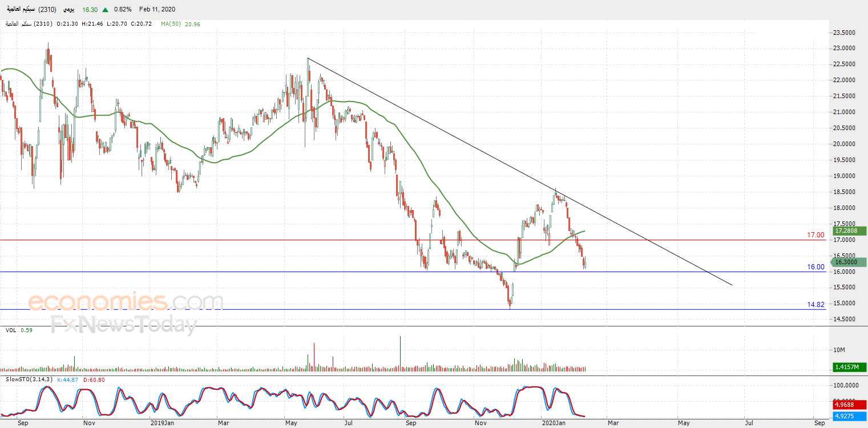The height and width of the screenshot is (428, 868).
Task: Click the gray 16.3000 current price tag
Action: point(847,262)
